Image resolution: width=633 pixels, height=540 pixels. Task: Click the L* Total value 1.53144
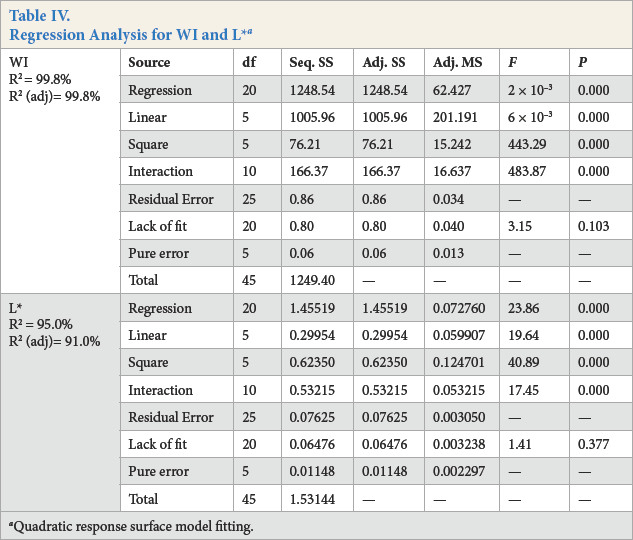point(312,499)
